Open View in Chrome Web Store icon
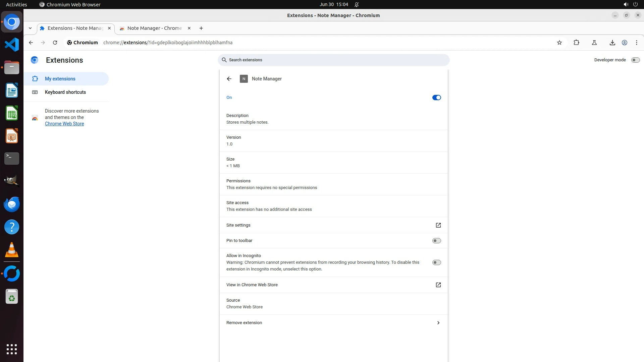This screenshot has height=362, width=644. 438,285
